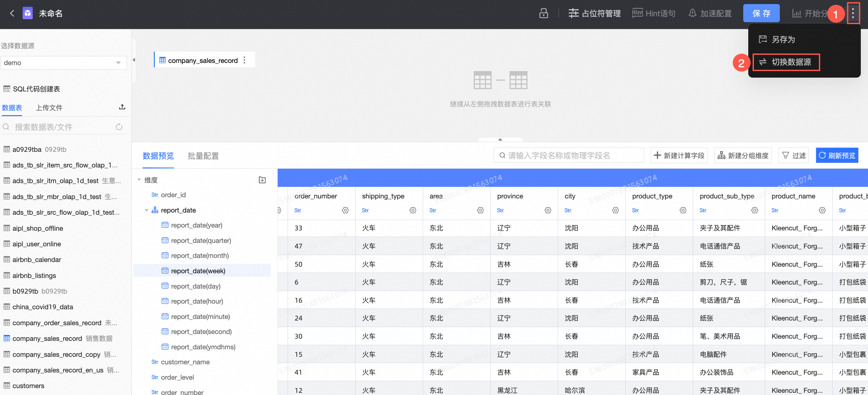868x395 pixels.
Task: Open the three-dot more menu in header
Action: click(853, 13)
